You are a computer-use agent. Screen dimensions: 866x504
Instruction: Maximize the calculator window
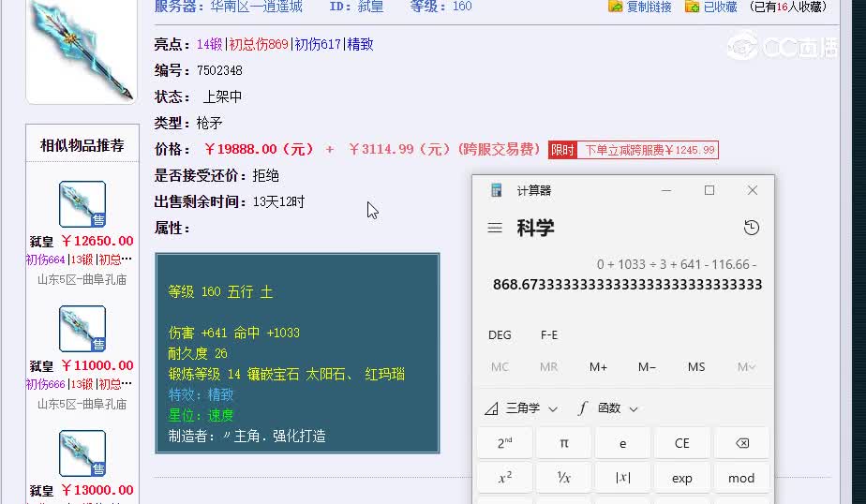click(x=709, y=190)
